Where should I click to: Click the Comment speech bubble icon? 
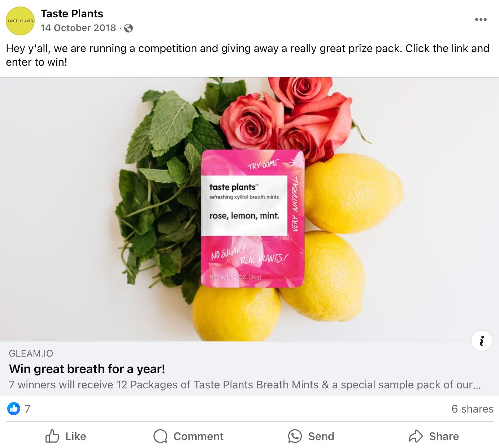click(x=160, y=436)
